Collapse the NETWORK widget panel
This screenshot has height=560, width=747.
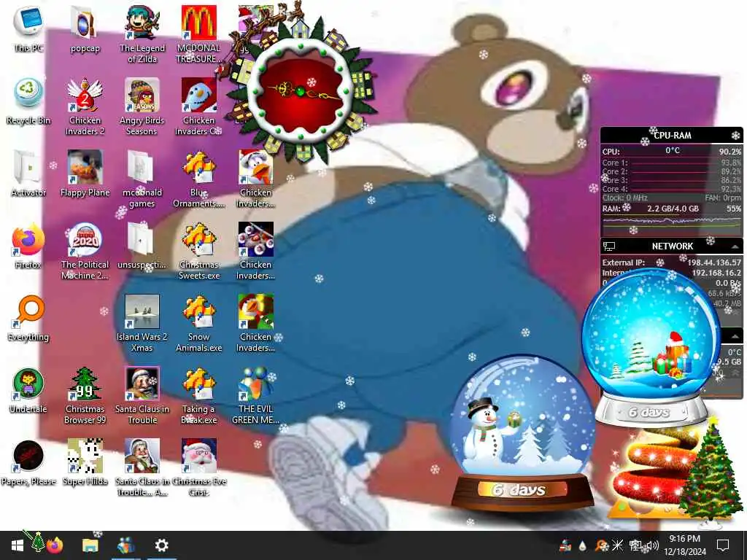coord(735,246)
